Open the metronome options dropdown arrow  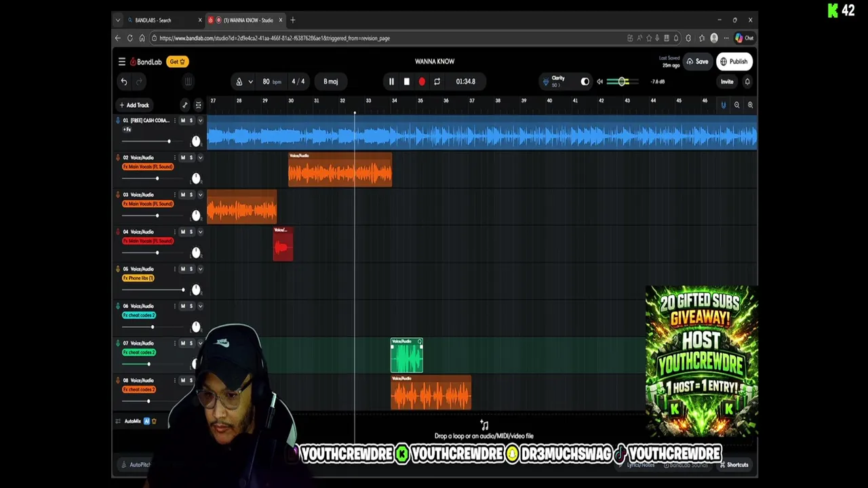tap(250, 81)
